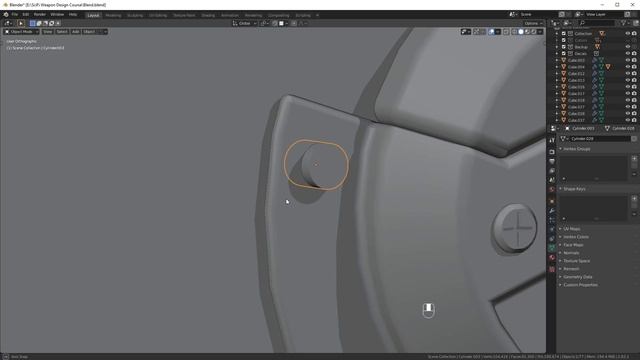Hide the top Collection via eye icon
Viewport: 640px width, 360px height.
pyautogui.click(x=628, y=33)
